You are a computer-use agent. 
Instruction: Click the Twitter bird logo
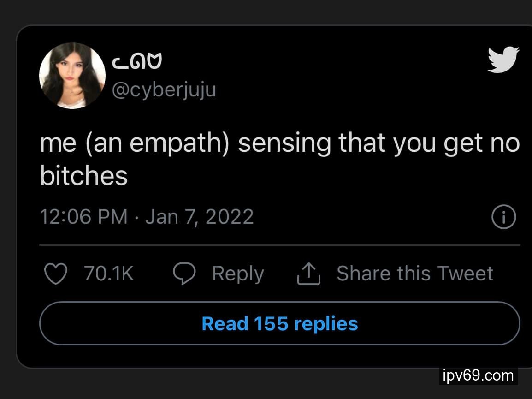[x=503, y=60]
